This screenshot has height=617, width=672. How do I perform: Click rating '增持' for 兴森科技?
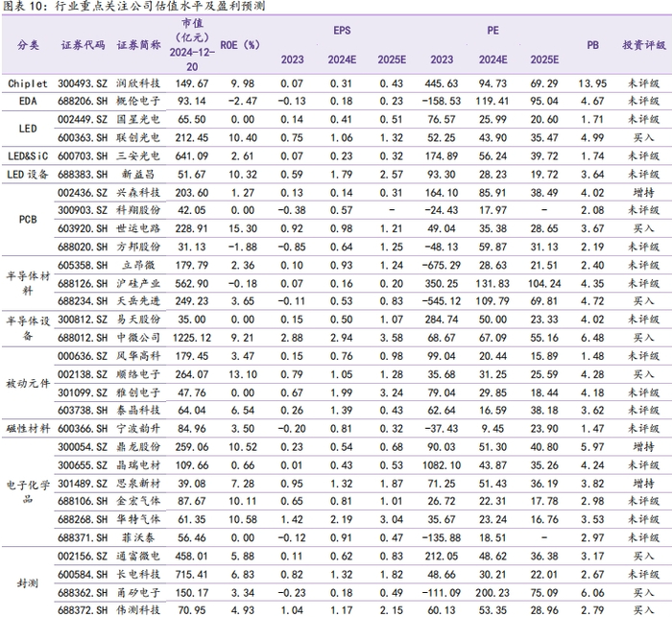(x=644, y=193)
